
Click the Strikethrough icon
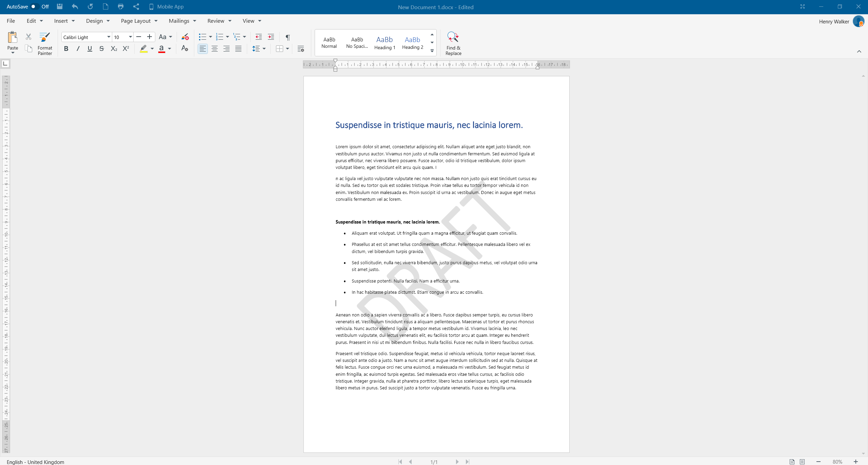point(101,49)
